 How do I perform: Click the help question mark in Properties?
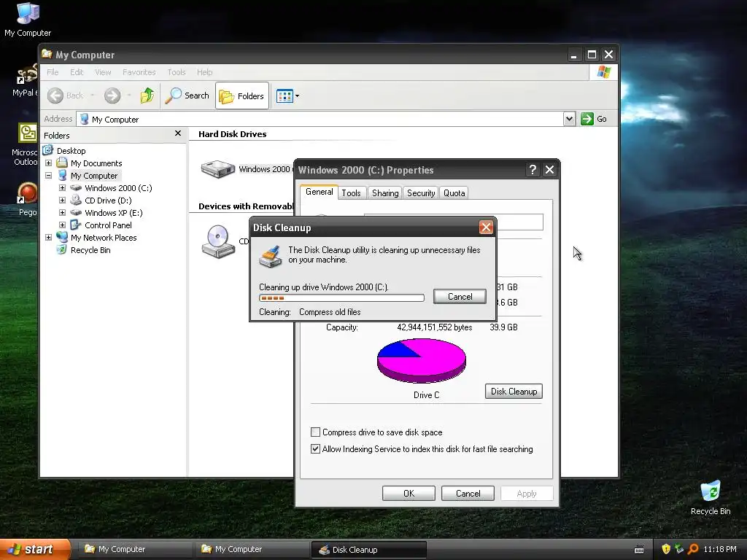click(533, 170)
